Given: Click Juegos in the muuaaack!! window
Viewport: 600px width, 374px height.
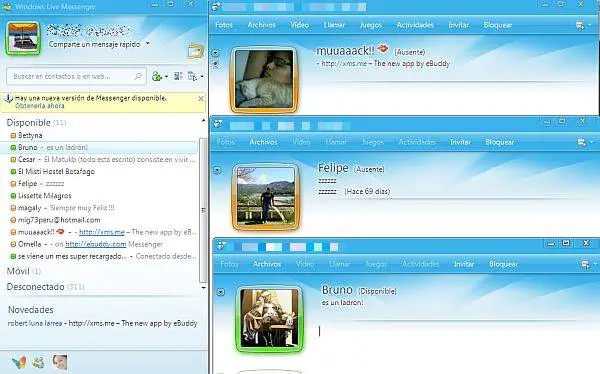Looking at the screenshot, I should pyautogui.click(x=371, y=25).
